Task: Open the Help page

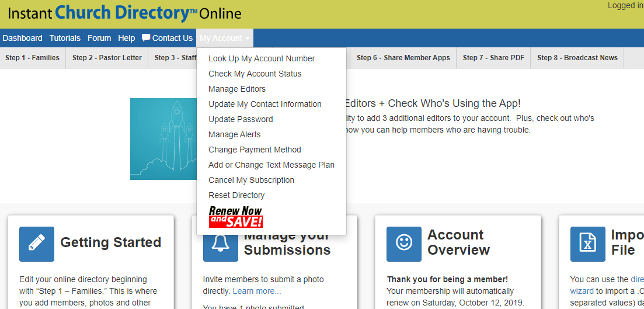Action: (127, 38)
